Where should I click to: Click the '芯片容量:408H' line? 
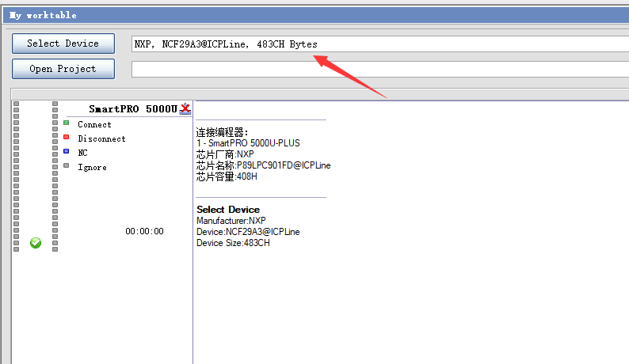point(227,176)
